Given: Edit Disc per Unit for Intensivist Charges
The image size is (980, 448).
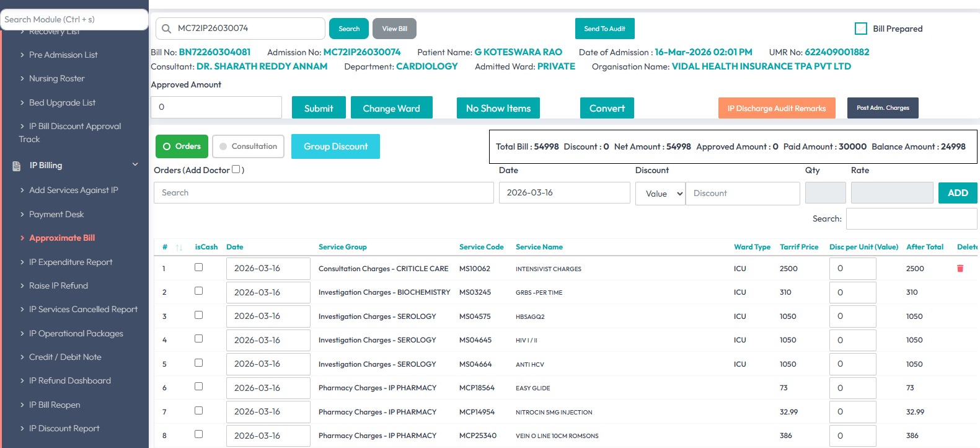Looking at the screenshot, I should click(x=852, y=269).
